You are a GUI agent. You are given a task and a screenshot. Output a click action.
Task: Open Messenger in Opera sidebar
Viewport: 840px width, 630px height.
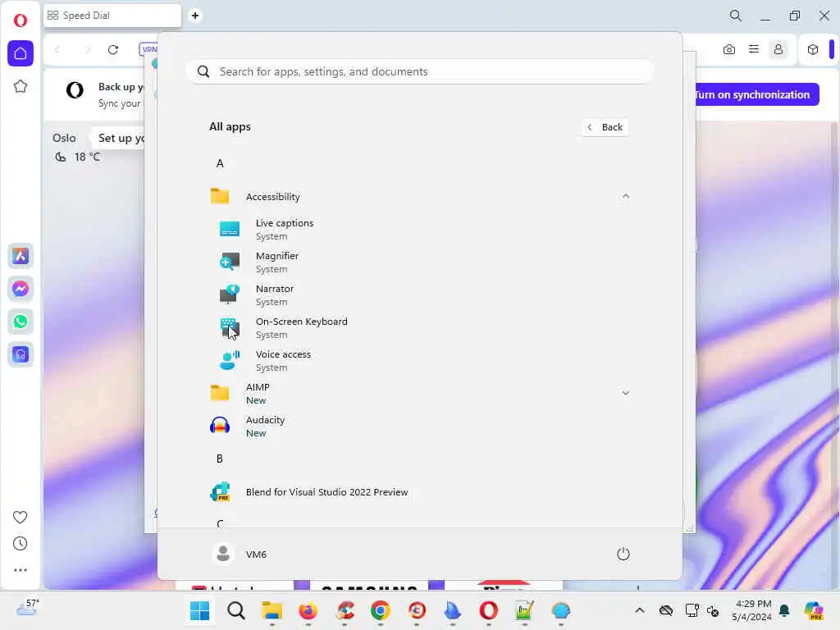pos(21,289)
